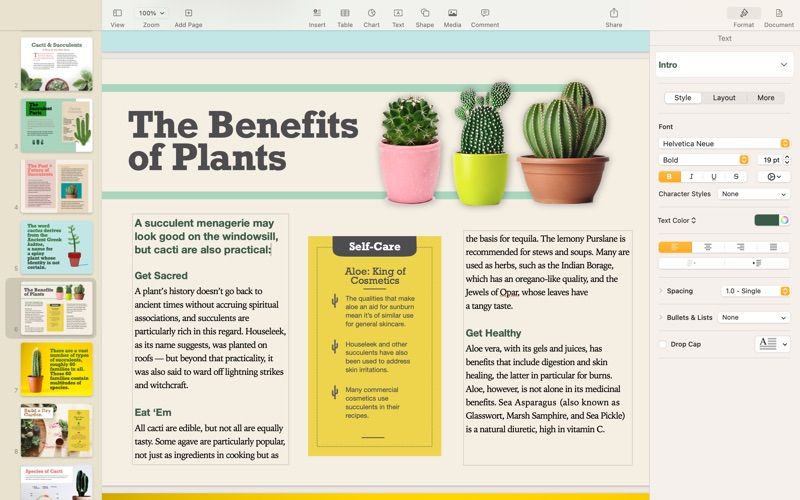Toggle Strikethrough text style button
Viewport: 800px width, 500px height.
click(x=736, y=177)
